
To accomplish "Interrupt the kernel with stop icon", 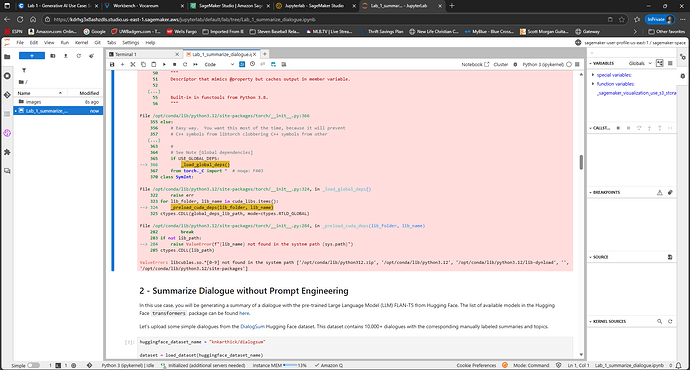I will tap(175, 64).
